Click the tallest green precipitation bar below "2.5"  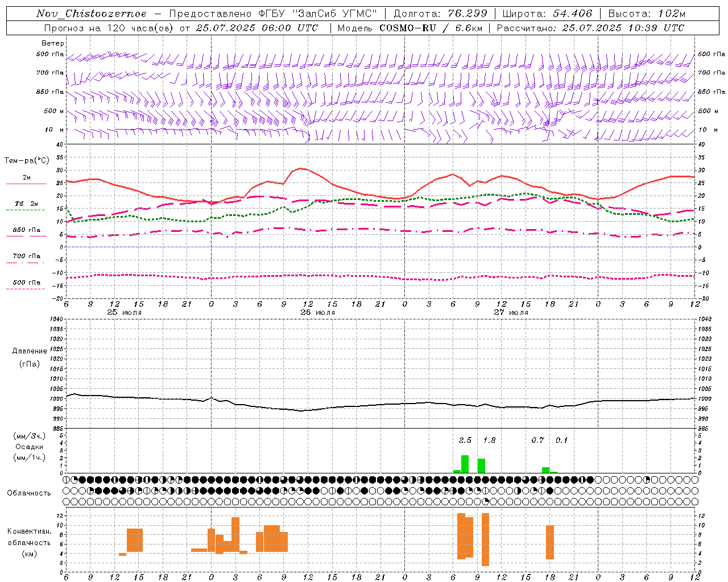point(465,464)
